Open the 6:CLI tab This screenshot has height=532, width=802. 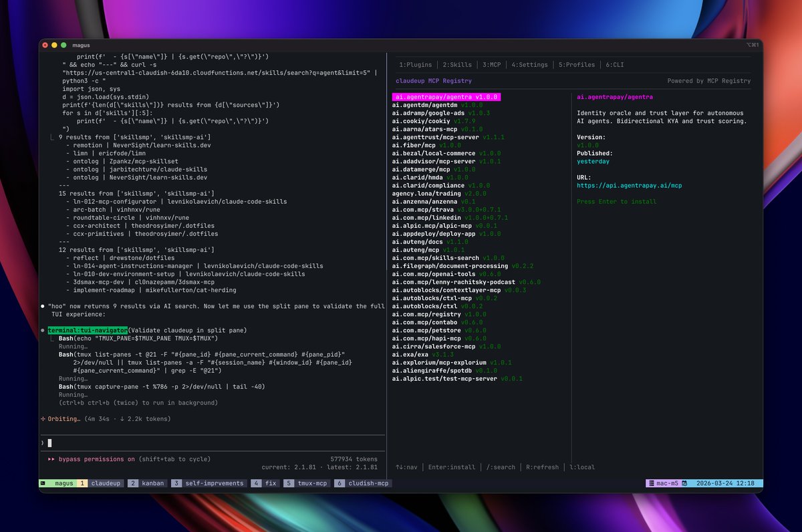click(x=615, y=65)
